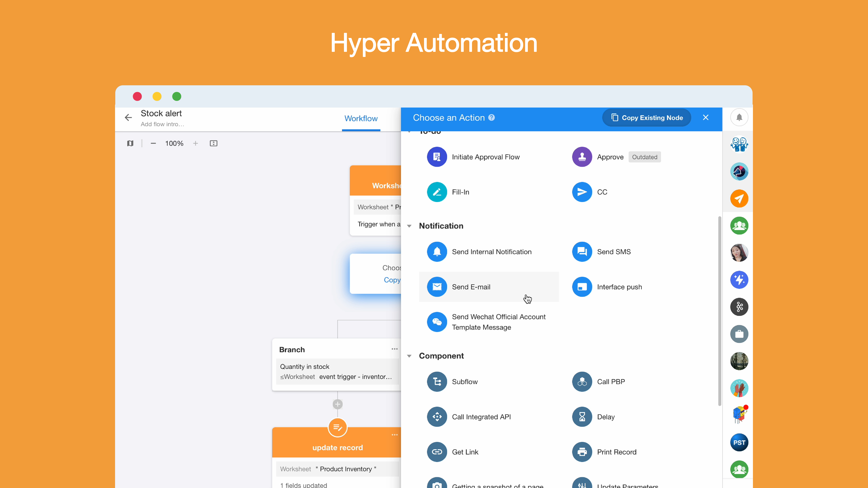Open notifications from the bell icon
The width and height of the screenshot is (868, 488).
[x=739, y=117]
